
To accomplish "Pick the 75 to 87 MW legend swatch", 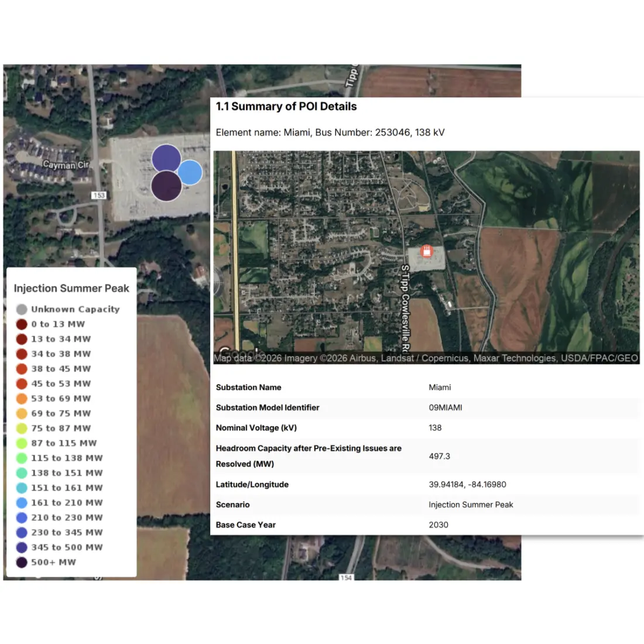I will pos(22,428).
